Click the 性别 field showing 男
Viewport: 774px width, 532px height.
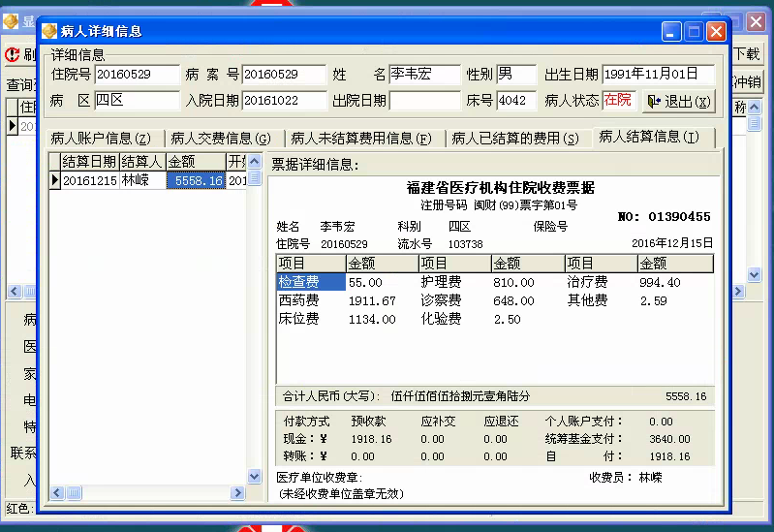click(x=516, y=75)
